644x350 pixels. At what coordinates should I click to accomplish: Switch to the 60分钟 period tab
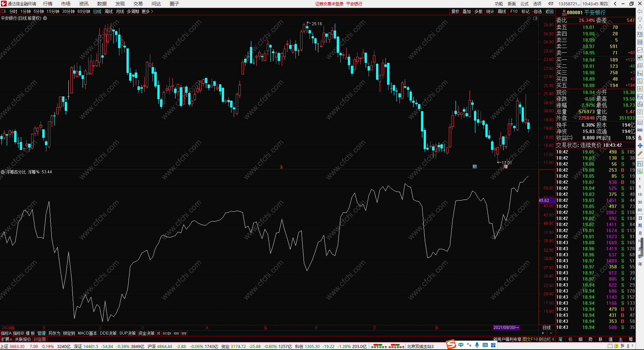click(84, 11)
